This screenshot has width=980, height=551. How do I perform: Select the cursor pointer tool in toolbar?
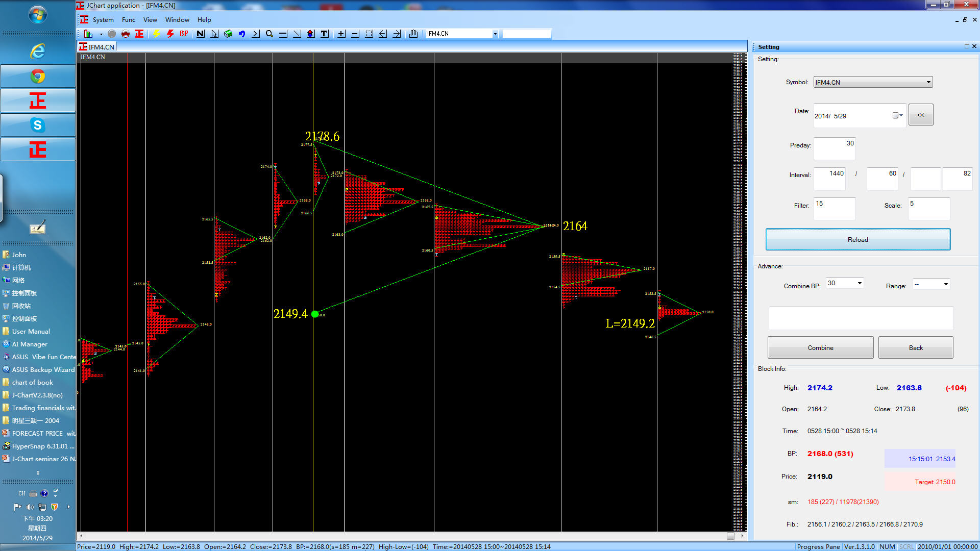[214, 34]
